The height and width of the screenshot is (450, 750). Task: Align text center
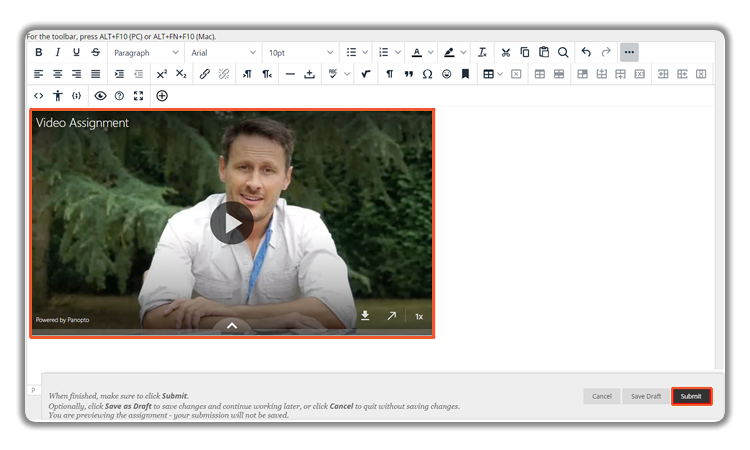58,74
